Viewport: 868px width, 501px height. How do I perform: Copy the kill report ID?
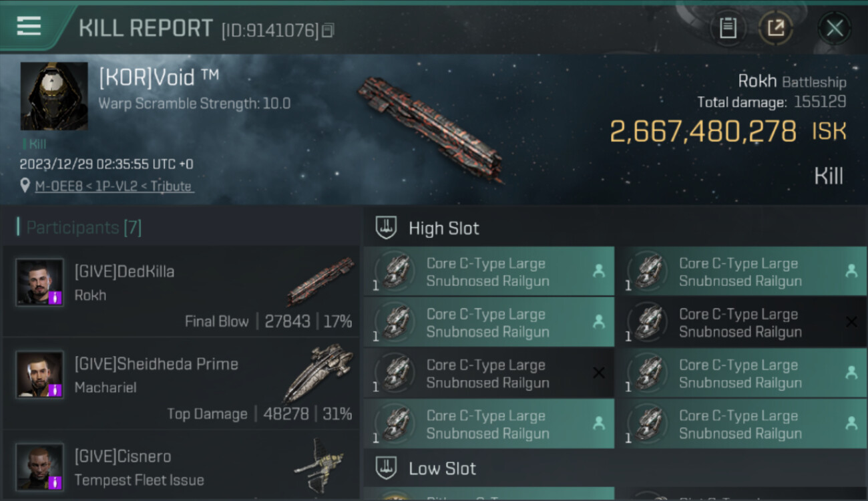click(x=327, y=30)
